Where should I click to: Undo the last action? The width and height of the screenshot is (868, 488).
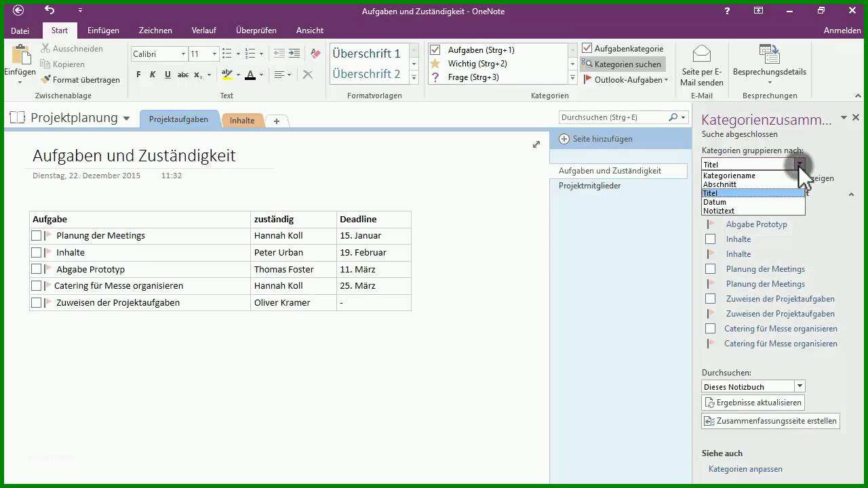[x=50, y=10]
